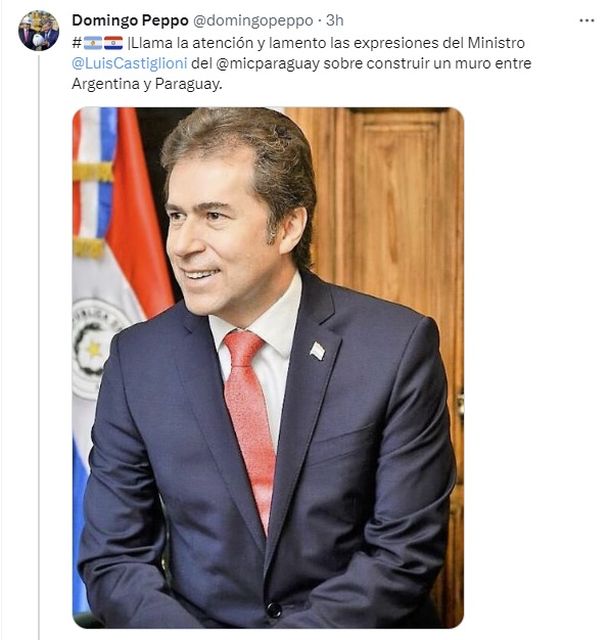Click the Argentina flag emoji
Image resolution: width=610 pixels, height=640 pixels.
[x=93, y=42]
